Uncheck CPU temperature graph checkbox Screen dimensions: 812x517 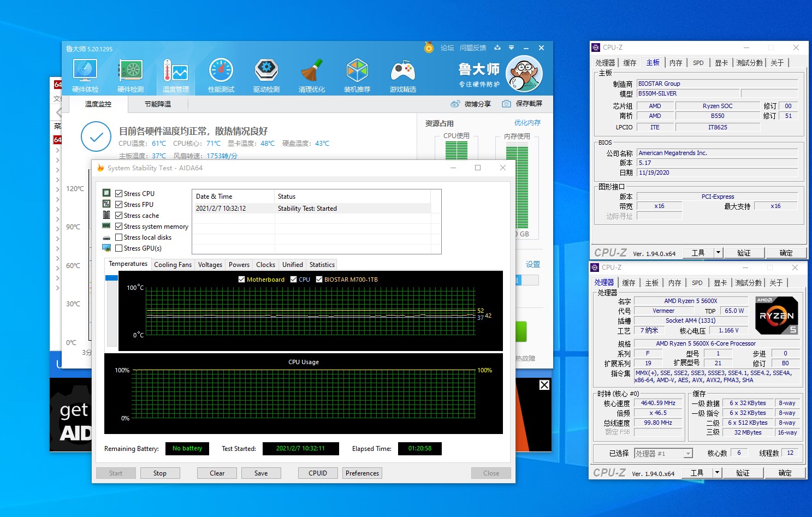point(294,279)
